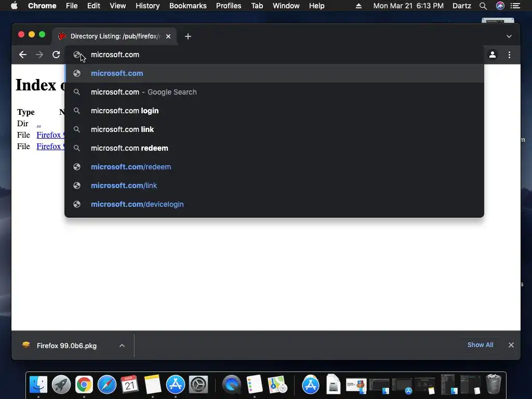Click the globe icon beside microsoft.com/redeem
Viewport: 532px width, 399px height.
click(77, 167)
